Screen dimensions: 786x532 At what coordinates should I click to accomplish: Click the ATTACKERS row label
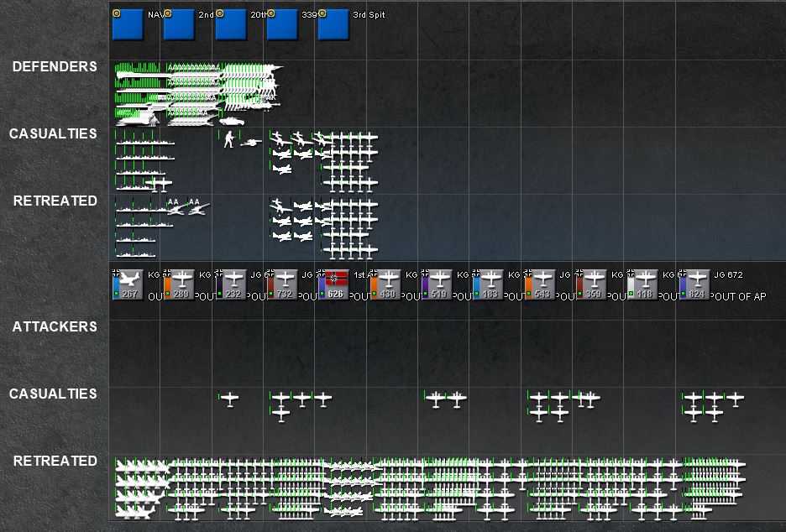pos(55,326)
